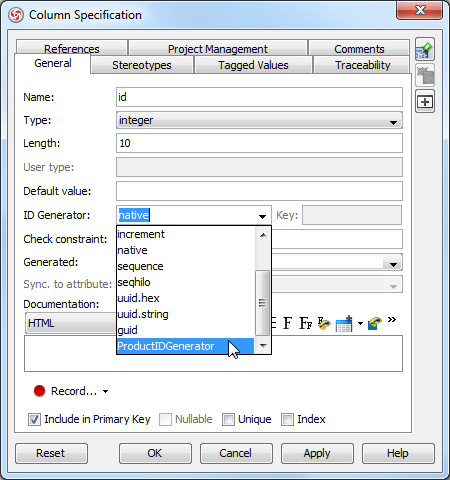Click the Help button
The image size is (450, 480).
pyautogui.click(x=398, y=453)
